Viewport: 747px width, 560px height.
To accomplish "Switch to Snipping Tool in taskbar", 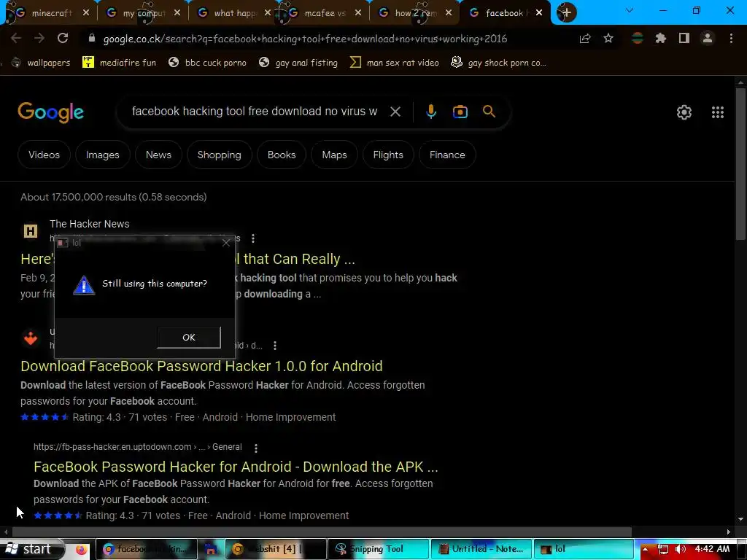I will coord(377,550).
